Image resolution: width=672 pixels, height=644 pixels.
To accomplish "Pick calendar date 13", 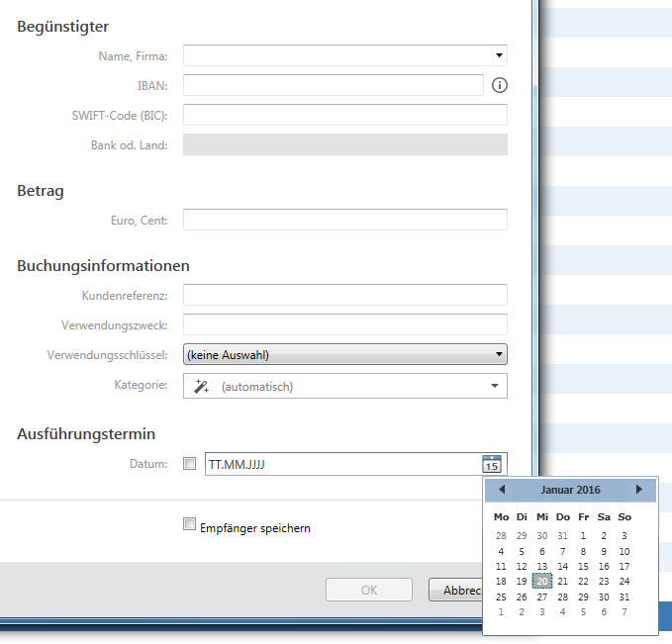I will tap(542, 567).
